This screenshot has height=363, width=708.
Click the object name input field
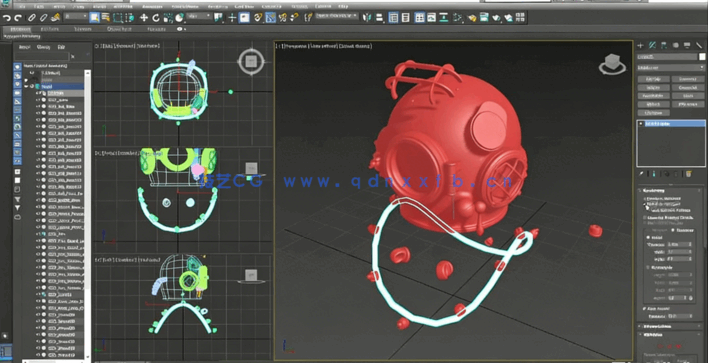coord(667,57)
